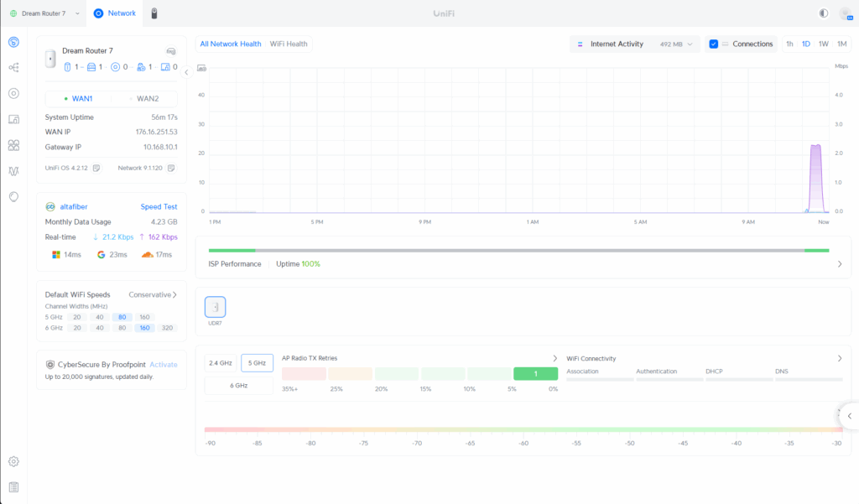Viewport: 859px width, 504px height.
Task: Click the Google latency icon
Action: click(x=101, y=255)
